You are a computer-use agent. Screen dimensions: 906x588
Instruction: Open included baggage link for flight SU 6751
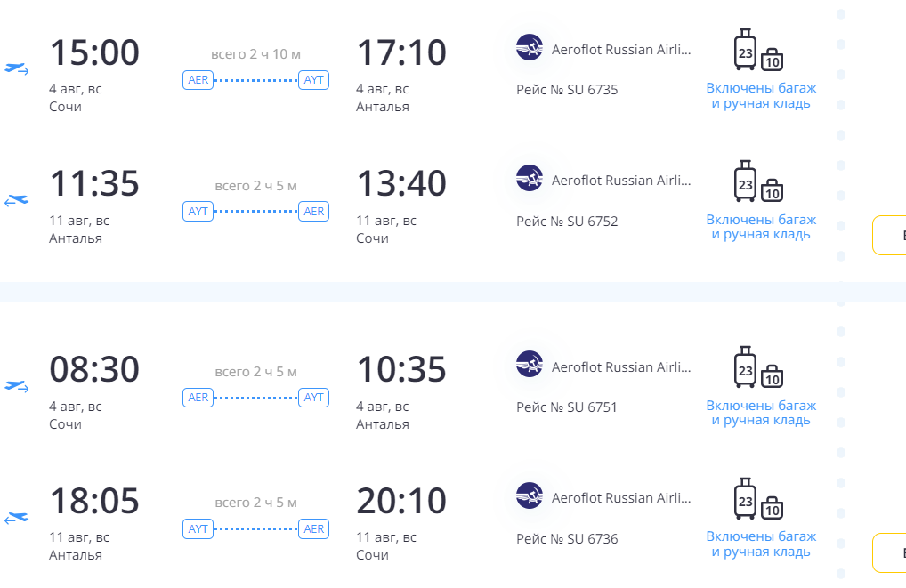[x=761, y=413]
